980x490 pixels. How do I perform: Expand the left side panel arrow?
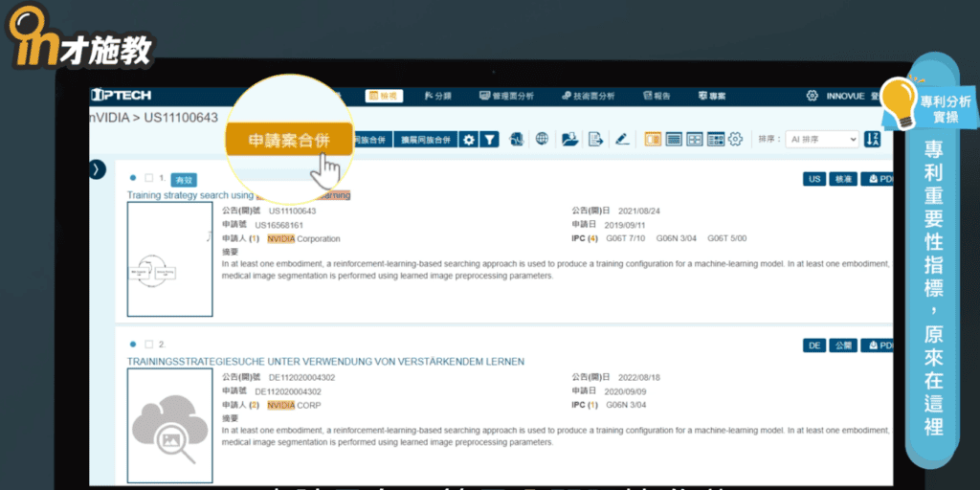97,169
